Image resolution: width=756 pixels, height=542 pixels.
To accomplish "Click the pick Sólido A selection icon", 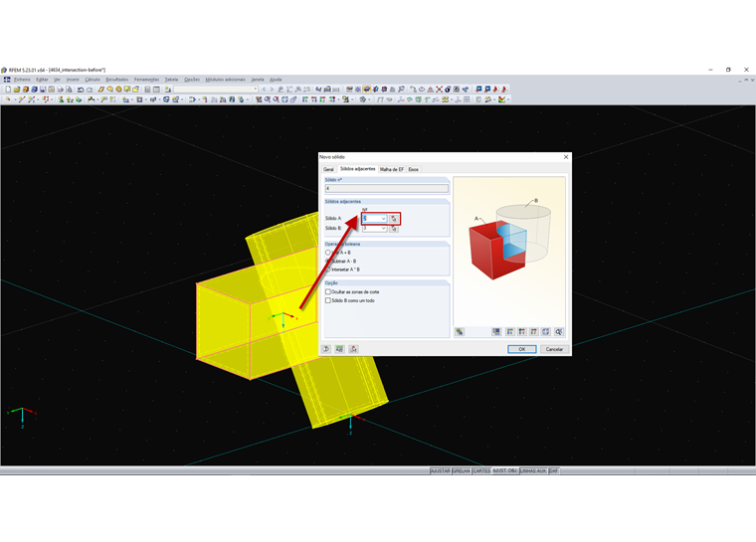I will coord(394,219).
